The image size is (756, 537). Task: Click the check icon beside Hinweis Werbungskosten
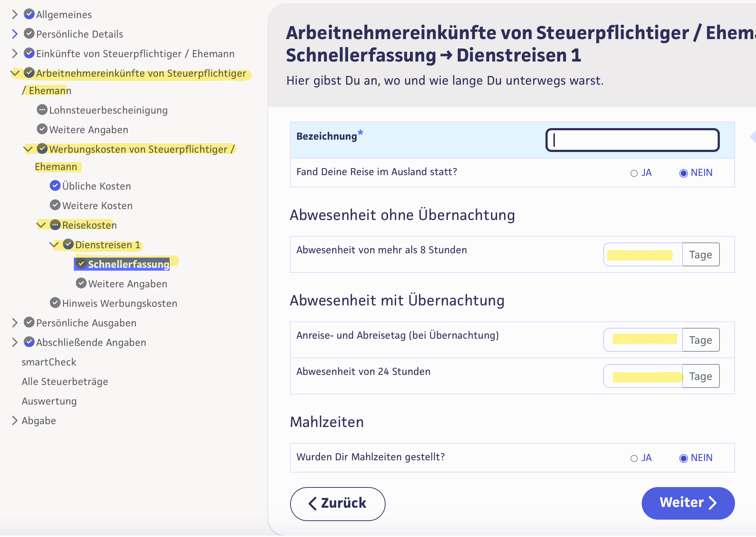55,303
